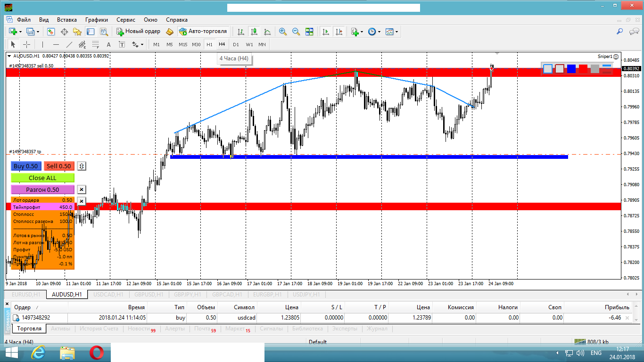Image resolution: width=644 pixels, height=362 pixels.
Task: Select the crosshair tool in the toolbar
Action: point(27,44)
